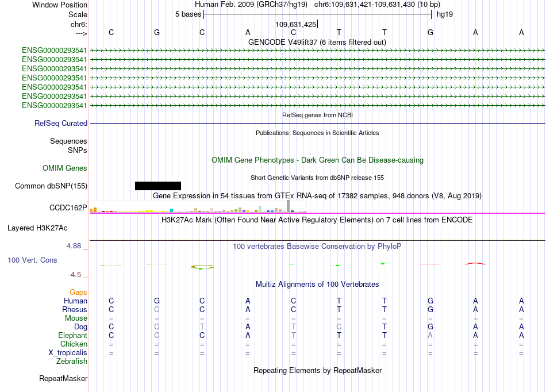Click the CCDC162P gene label
Image resolution: width=546 pixels, height=392 pixels.
(x=68, y=208)
